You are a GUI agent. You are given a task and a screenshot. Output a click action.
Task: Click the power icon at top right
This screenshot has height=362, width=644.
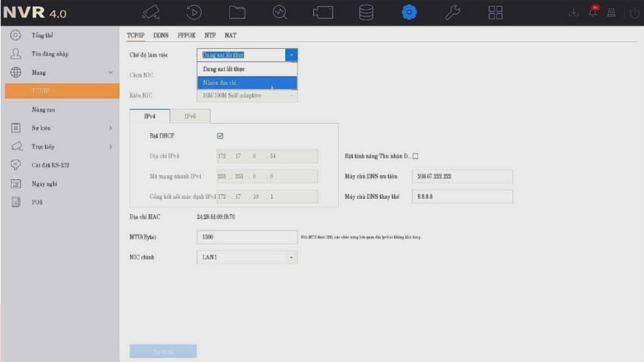click(x=634, y=13)
